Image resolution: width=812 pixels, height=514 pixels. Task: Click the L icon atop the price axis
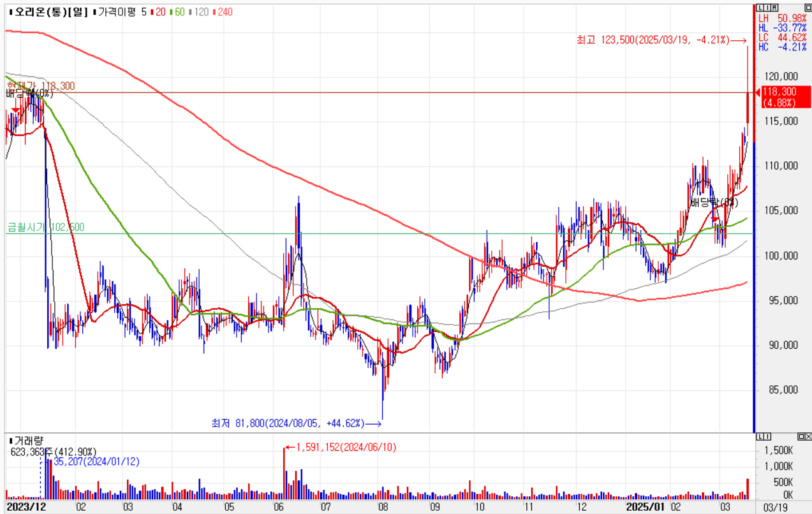(758, 7)
